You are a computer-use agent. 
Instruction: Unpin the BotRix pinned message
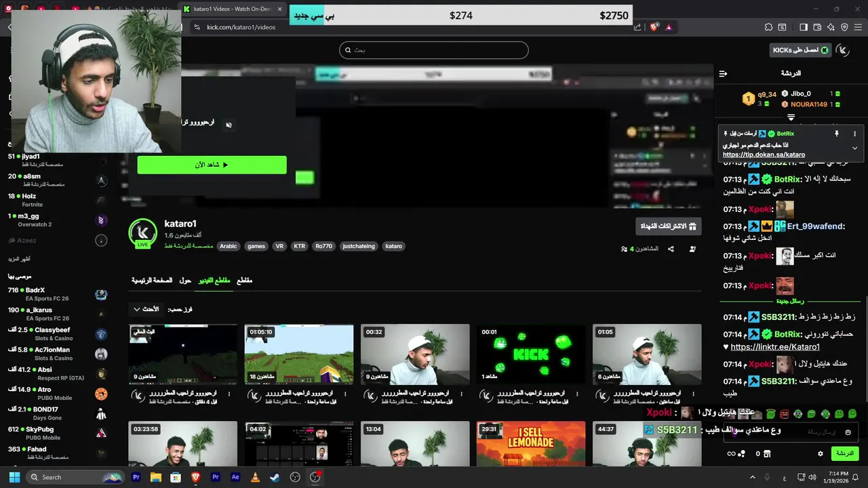click(837, 134)
